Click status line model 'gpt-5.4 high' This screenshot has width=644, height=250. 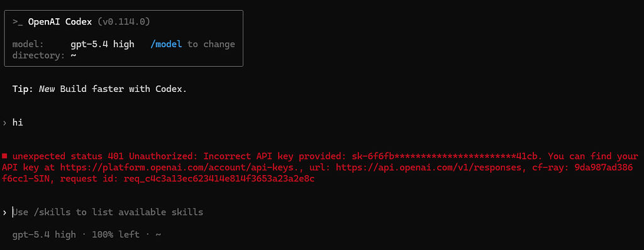(x=44, y=235)
